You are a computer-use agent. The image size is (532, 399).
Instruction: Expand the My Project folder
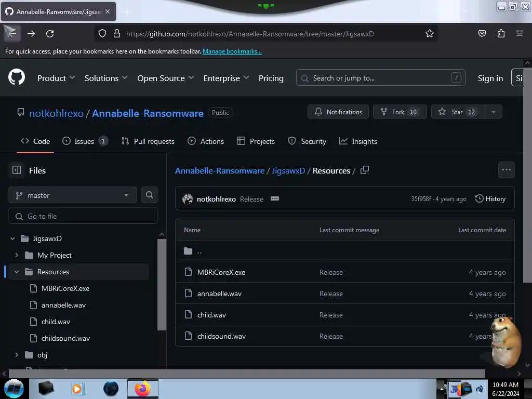[x=17, y=255]
